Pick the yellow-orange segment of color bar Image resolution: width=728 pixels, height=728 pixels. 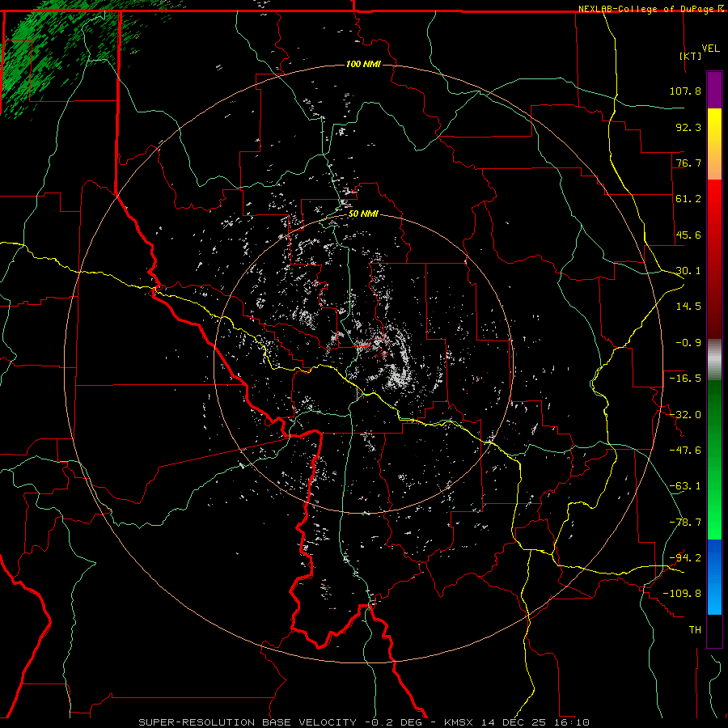tap(714, 144)
